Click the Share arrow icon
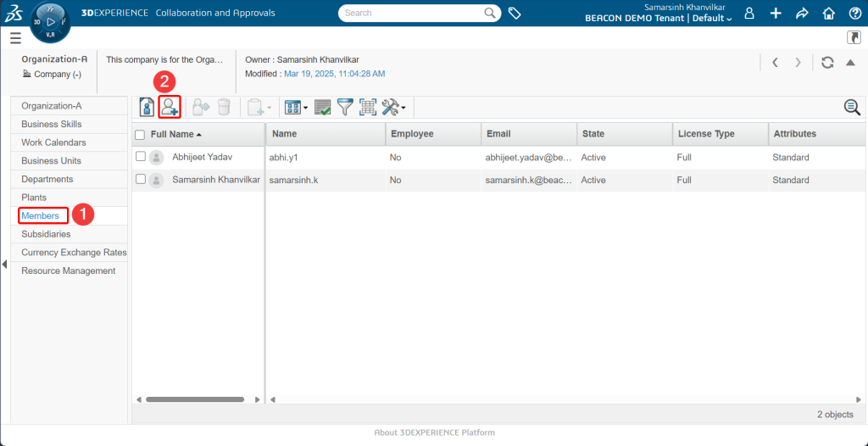This screenshot has width=868, height=446. (802, 14)
